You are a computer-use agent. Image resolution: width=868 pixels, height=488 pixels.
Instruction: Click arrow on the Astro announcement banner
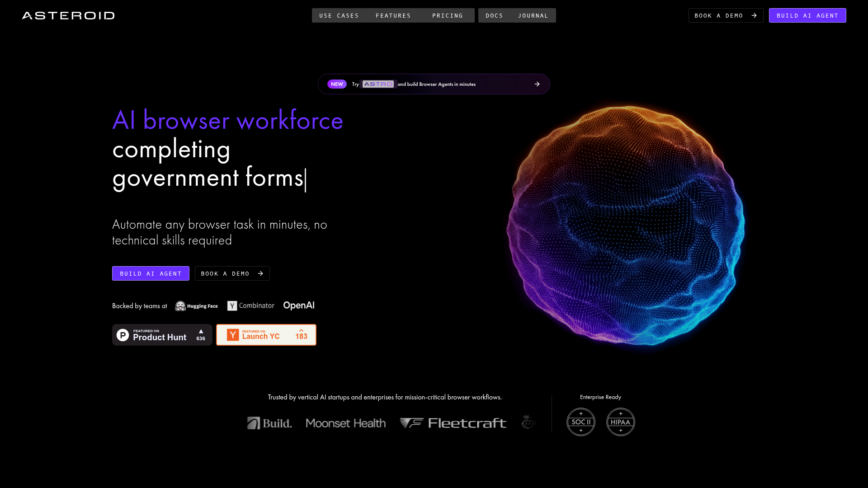coord(537,84)
